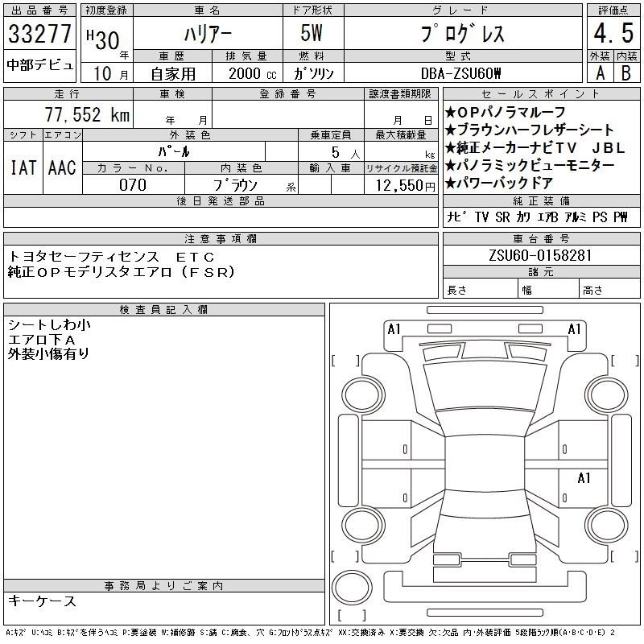644x644 pixels.
Task: Click the 後日発送部品 empty field
Action: 221,217
